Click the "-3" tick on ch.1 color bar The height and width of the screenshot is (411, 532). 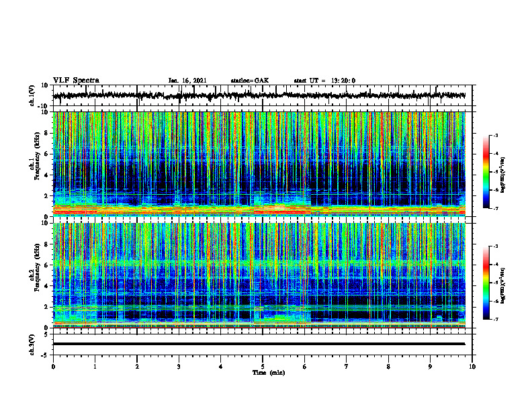pyautogui.click(x=495, y=136)
